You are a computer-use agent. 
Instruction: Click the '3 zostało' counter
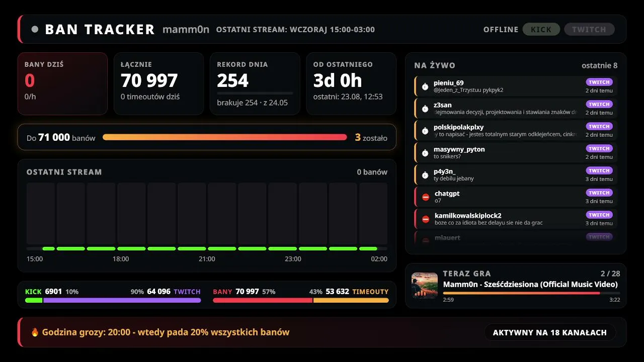371,137
